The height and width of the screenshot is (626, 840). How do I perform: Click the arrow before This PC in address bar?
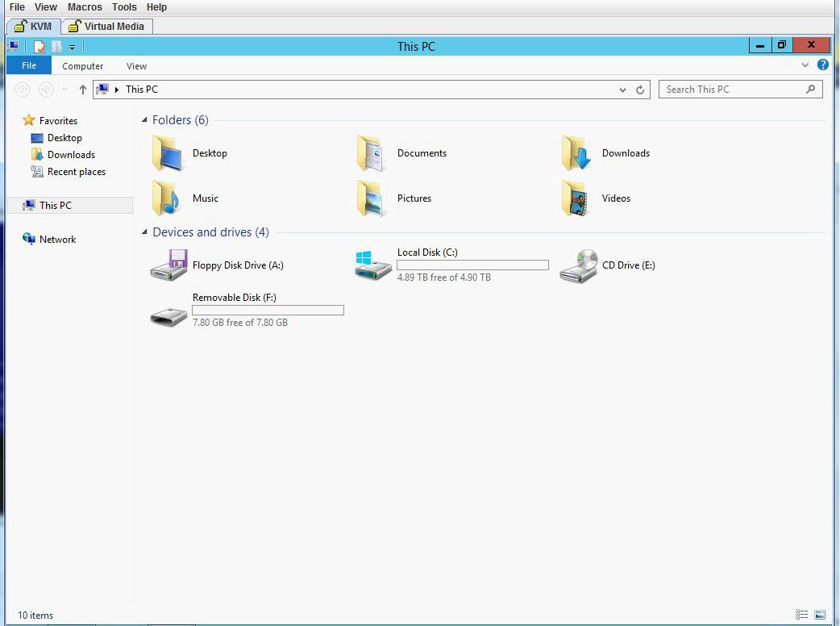point(117,90)
